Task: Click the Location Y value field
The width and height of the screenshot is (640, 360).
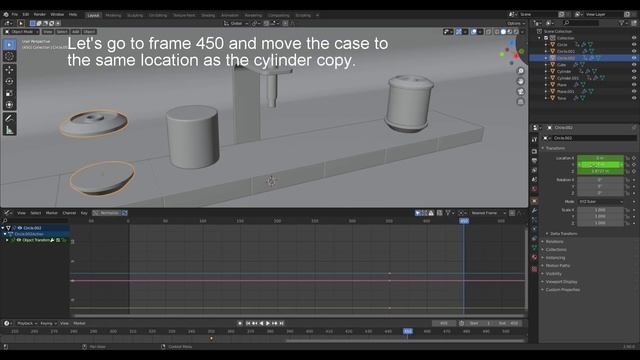Action: click(600, 164)
